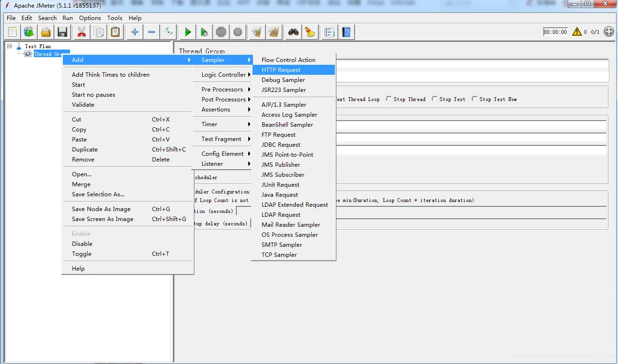Click Duplicate in the context menu
This screenshot has width=618, height=364.
pyautogui.click(x=128, y=149)
